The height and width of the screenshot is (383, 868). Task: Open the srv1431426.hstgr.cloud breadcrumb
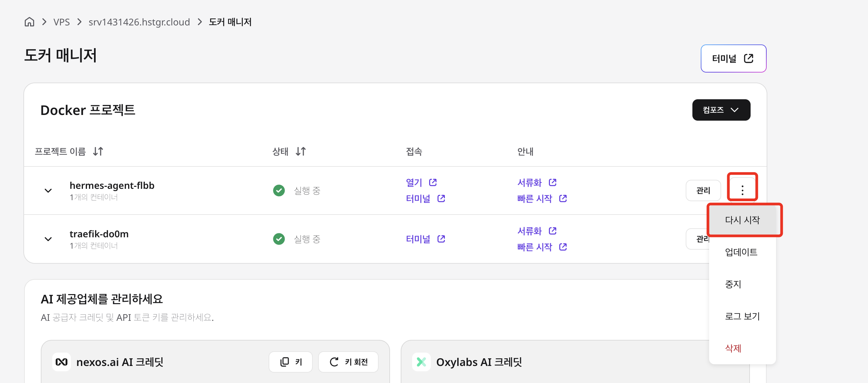[139, 22]
